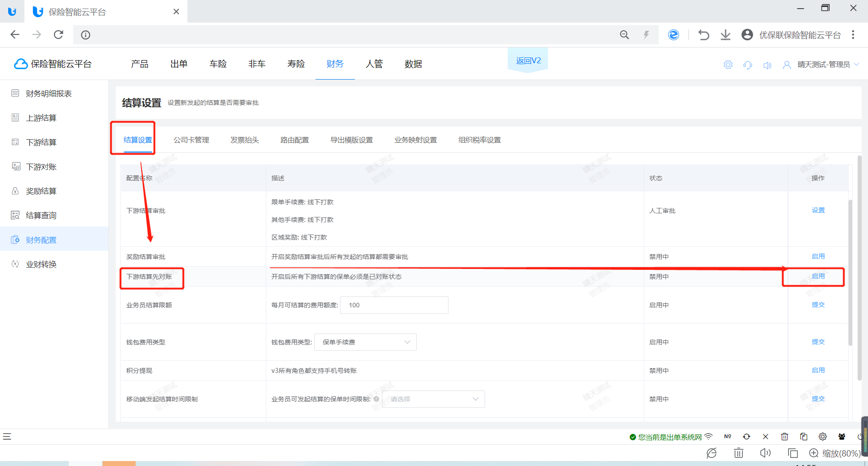Click the X icon in the status bar
This screenshot has height=466, width=868.
(765, 437)
